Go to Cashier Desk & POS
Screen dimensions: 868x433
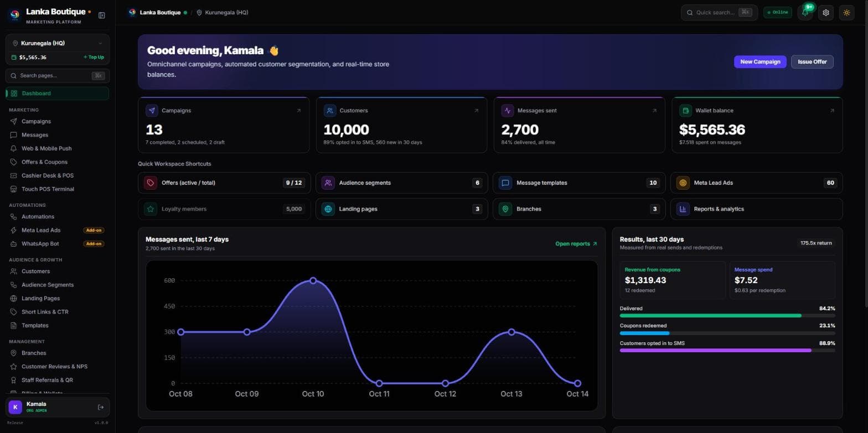[58, 175]
